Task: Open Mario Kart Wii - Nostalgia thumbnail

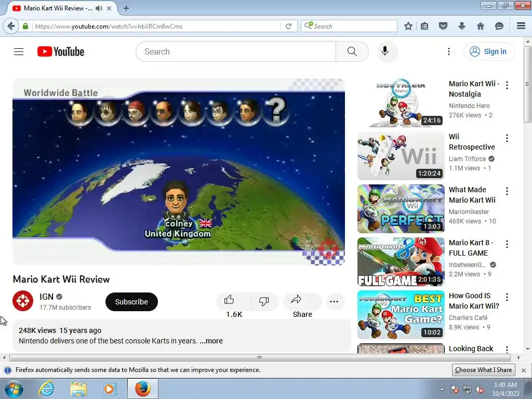Action: point(401,103)
